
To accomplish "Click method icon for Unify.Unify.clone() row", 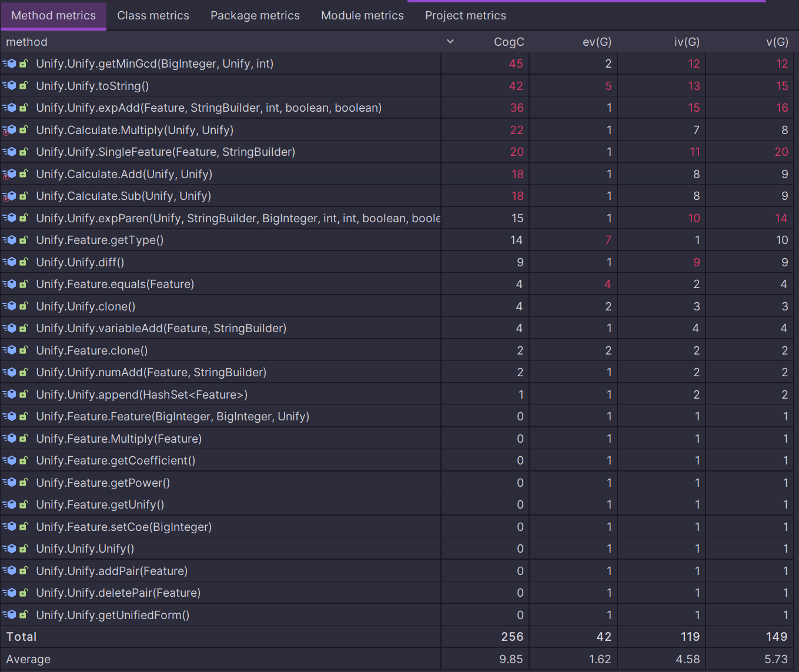I will coord(9,306).
